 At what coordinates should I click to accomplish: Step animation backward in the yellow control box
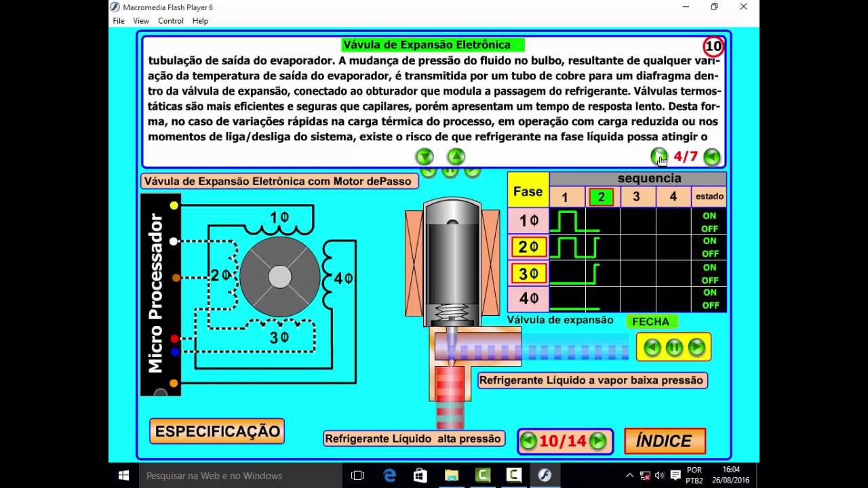click(x=652, y=348)
